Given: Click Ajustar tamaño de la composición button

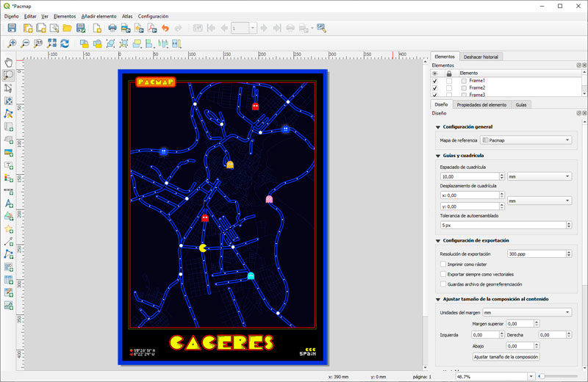Looking at the screenshot, I should tap(506, 356).
